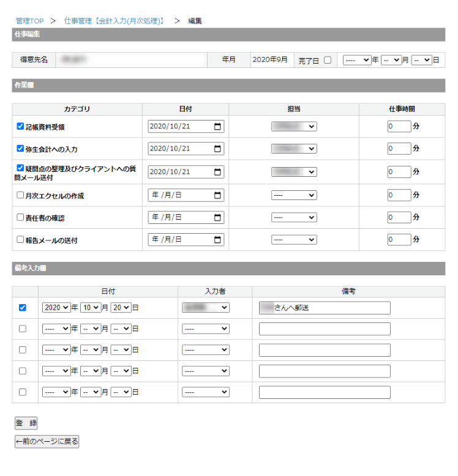The width and height of the screenshot is (458, 476).
Task: Open the 完了日 day dropdown
Action: [421, 60]
